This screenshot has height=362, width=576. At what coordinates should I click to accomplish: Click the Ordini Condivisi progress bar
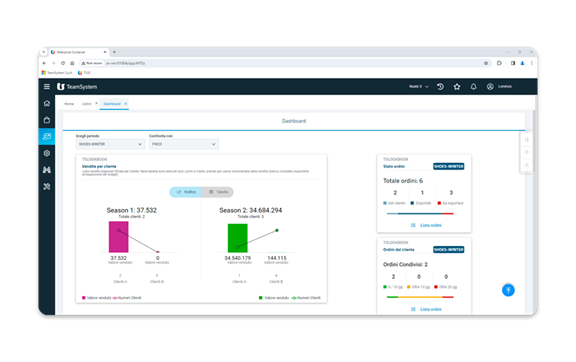click(x=420, y=297)
